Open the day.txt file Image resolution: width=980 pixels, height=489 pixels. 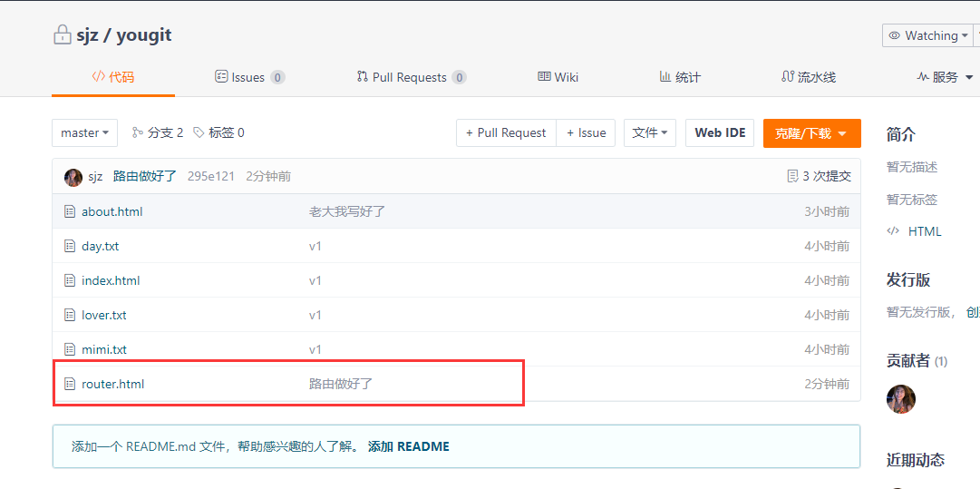[100, 246]
